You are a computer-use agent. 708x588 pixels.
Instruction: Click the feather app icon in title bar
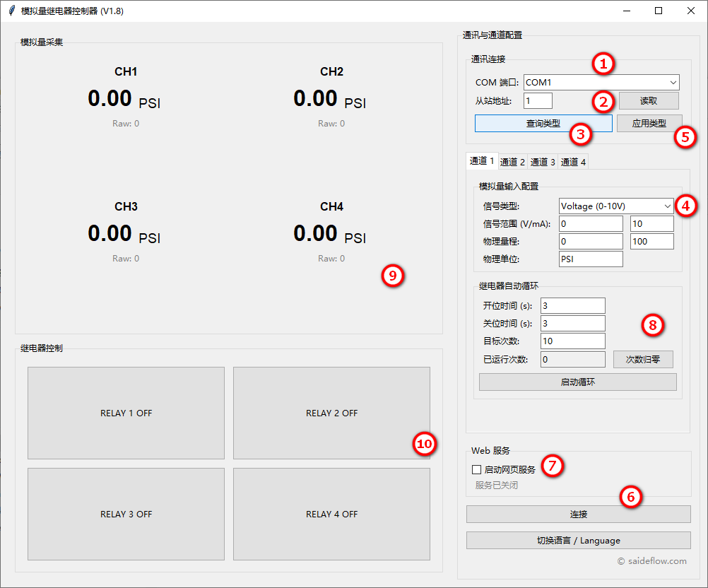tap(12, 11)
